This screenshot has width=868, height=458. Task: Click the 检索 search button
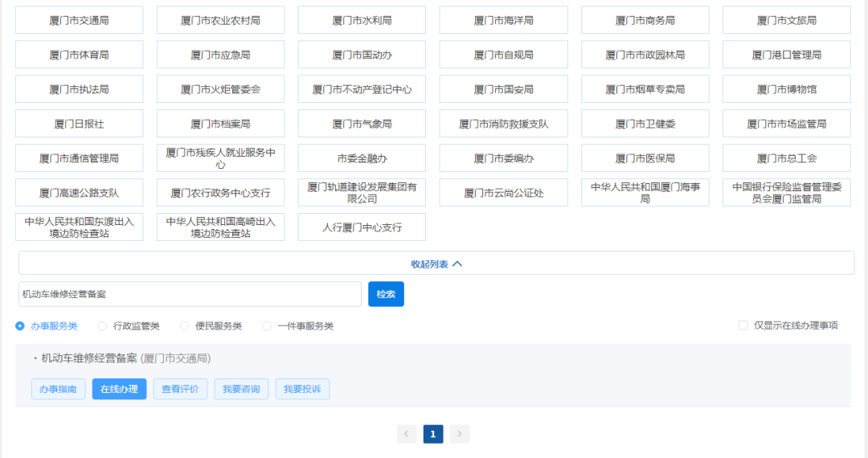point(386,294)
